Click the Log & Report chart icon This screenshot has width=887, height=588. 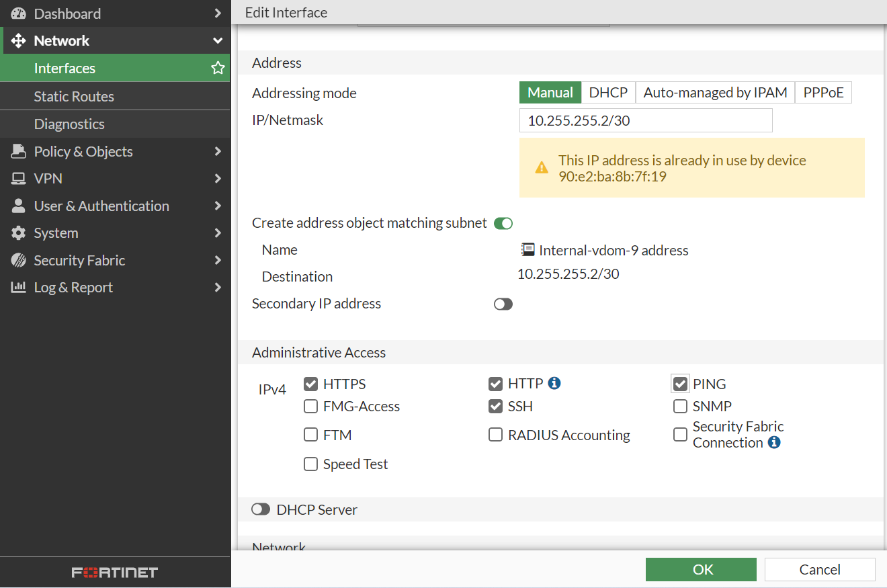click(18, 288)
